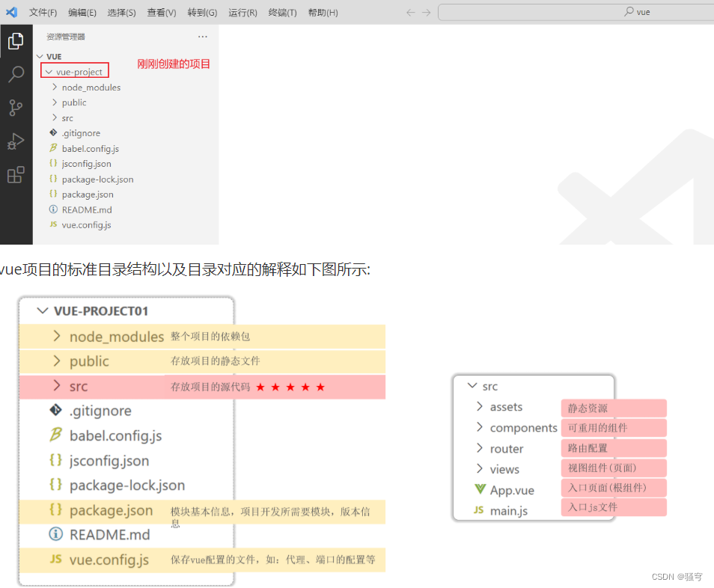714x588 pixels.
Task: Open the 终端(T) menu
Action: point(282,12)
